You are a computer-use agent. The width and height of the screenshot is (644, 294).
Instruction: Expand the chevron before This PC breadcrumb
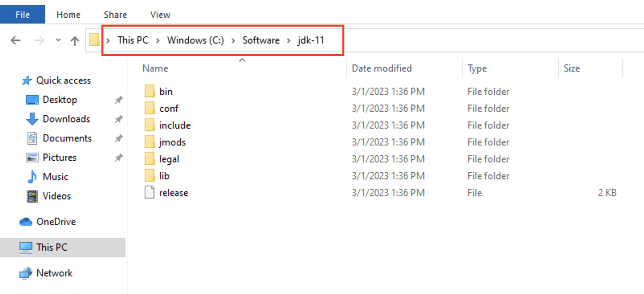click(x=108, y=41)
